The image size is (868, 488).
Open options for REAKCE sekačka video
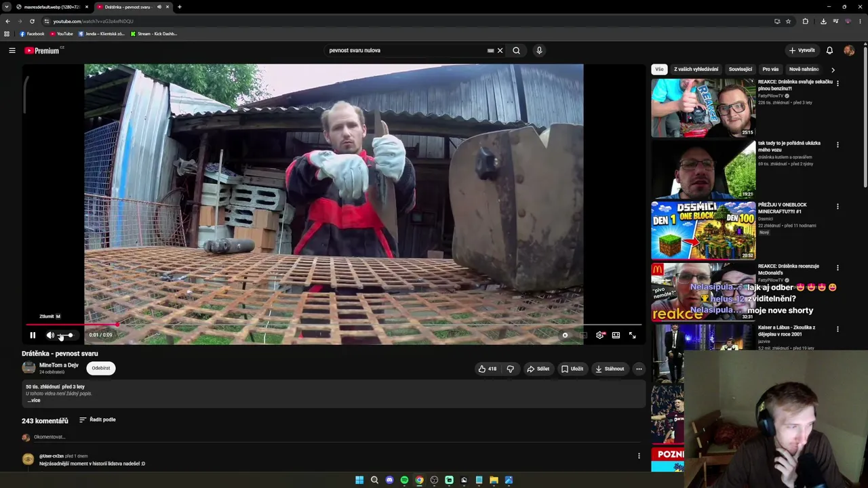click(837, 83)
